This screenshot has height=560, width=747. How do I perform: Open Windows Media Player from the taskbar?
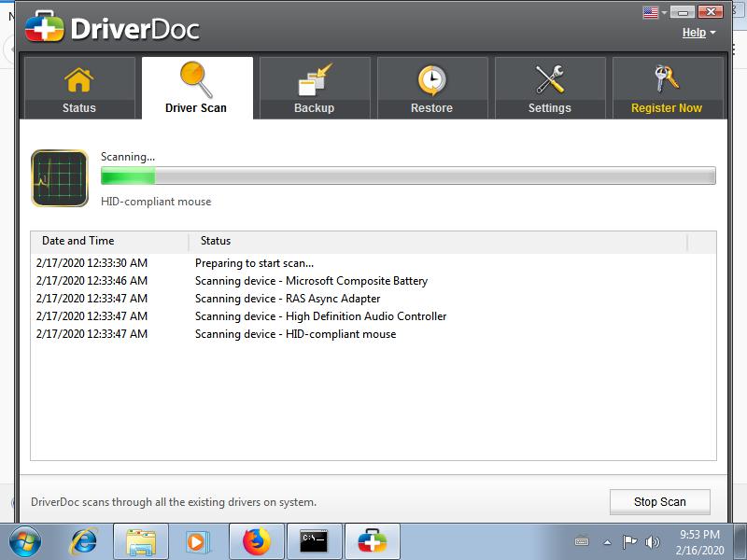196,542
